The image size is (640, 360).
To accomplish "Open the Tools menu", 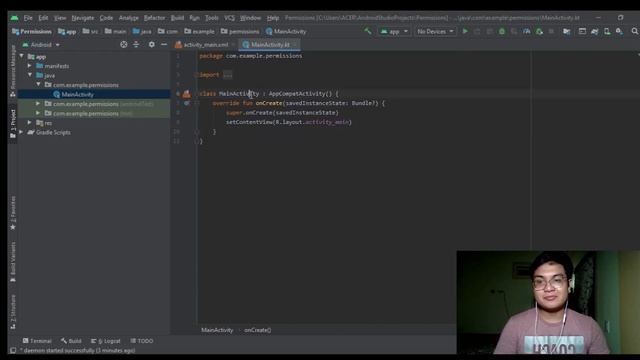I will [212, 18].
